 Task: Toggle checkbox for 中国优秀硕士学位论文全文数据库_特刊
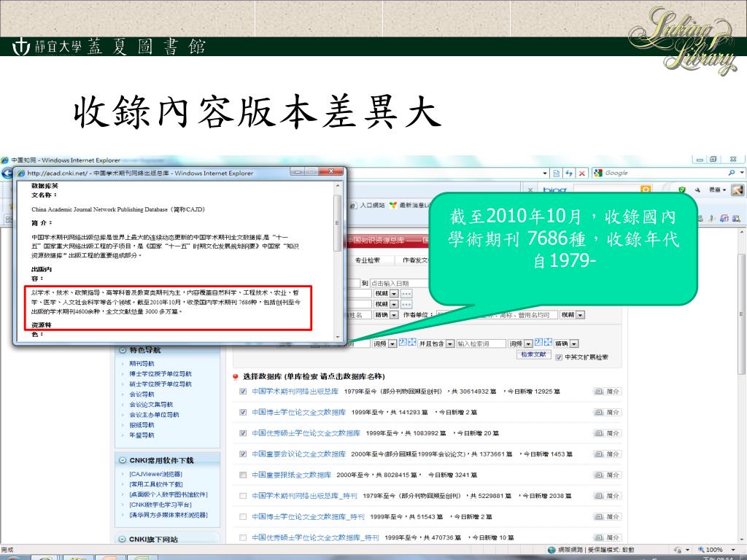click(x=243, y=537)
